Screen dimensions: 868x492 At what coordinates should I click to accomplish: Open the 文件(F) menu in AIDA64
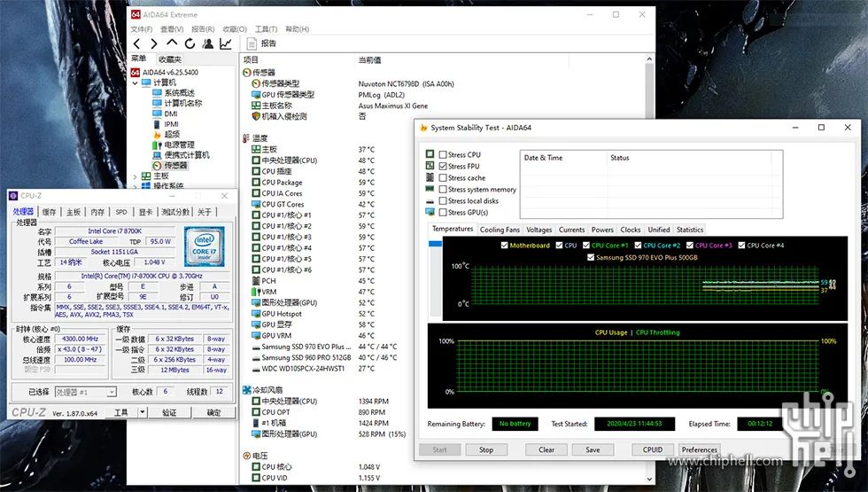coord(142,28)
